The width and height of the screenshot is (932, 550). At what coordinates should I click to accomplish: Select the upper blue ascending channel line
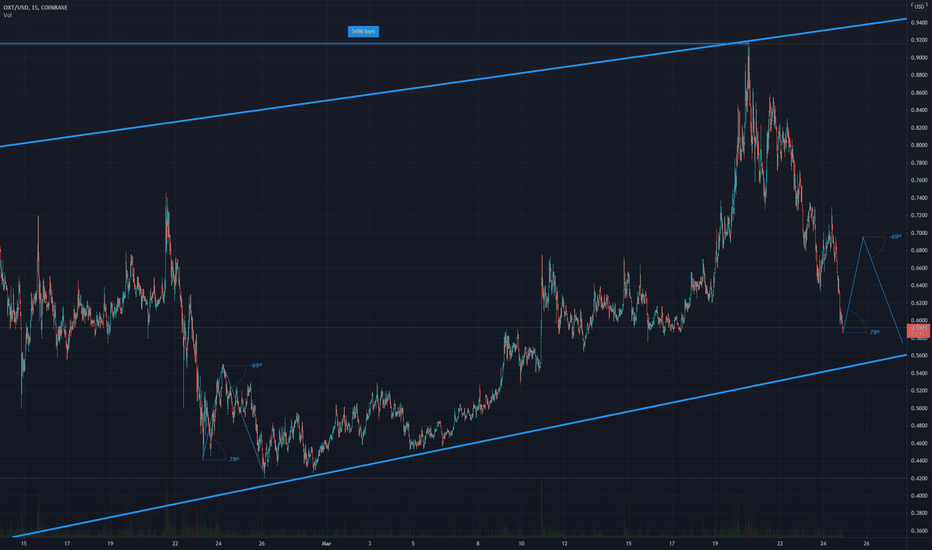pyautogui.click(x=453, y=83)
